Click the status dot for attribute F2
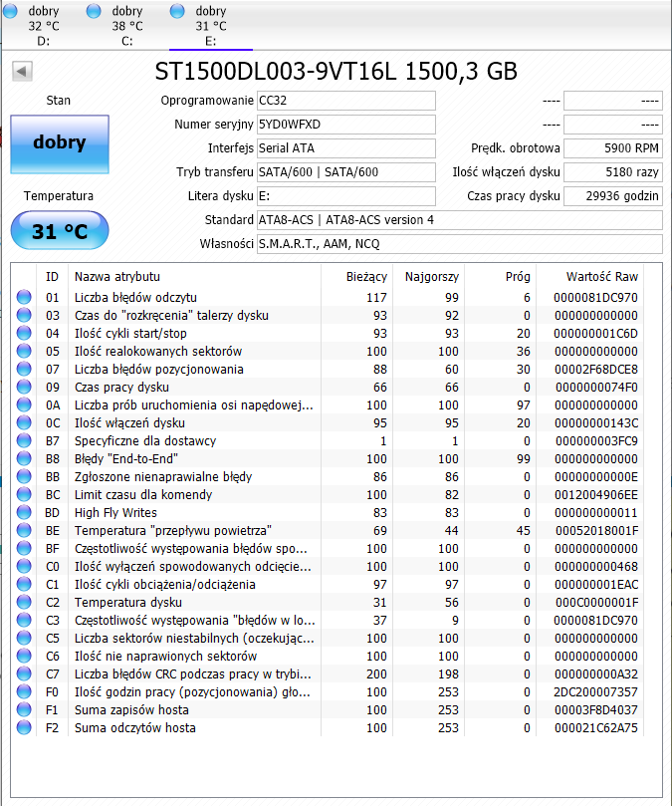Image resolution: width=672 pixels, height=806 pixels. pyautogui.click(x=24, y=727)
